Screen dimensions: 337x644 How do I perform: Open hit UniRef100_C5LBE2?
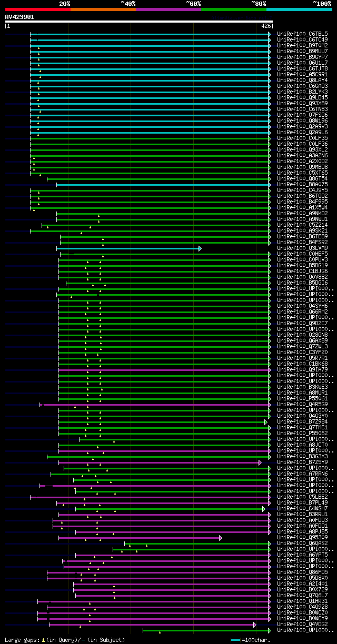[303, 497]
